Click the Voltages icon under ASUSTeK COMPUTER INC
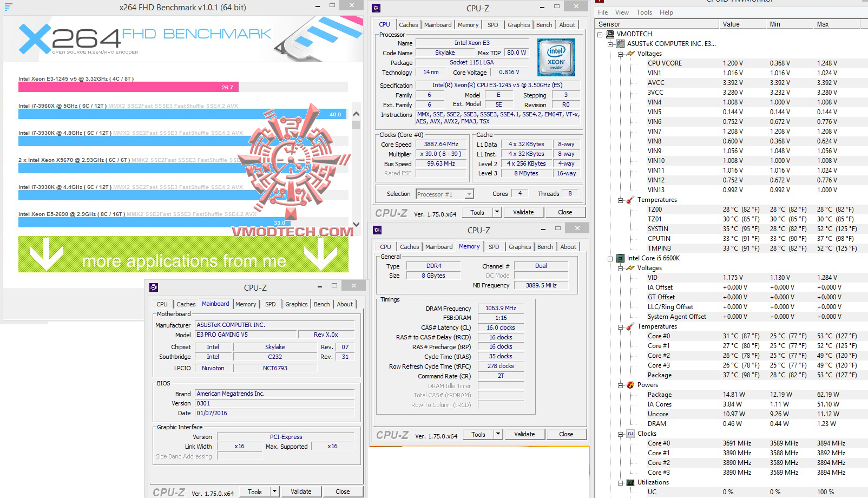Screen dimensions: 868x498 tap(629, 54)
